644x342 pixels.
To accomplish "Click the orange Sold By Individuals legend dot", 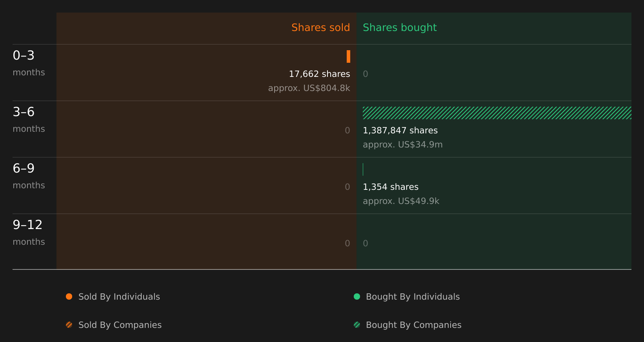I will 69,297.
